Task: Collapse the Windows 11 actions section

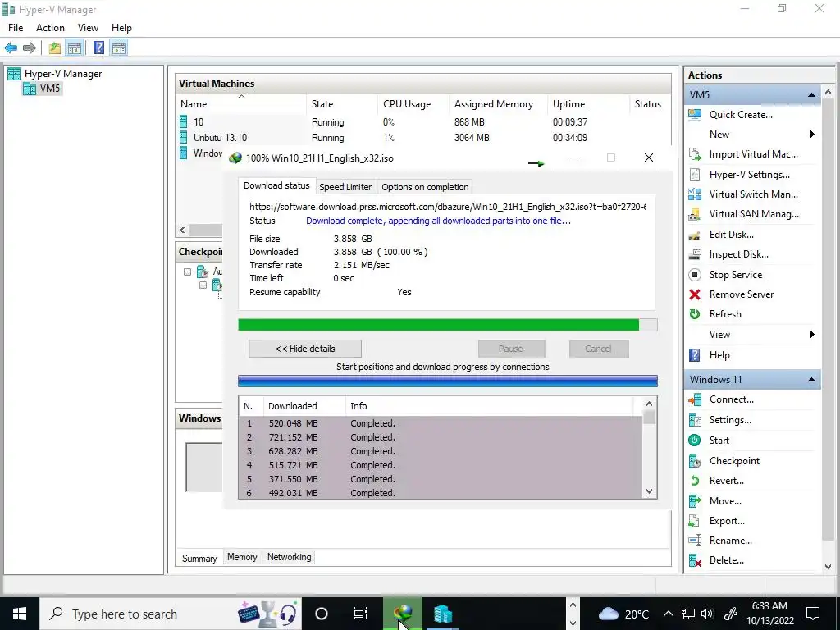Action: pyautogui.click(x=811, y=380)
